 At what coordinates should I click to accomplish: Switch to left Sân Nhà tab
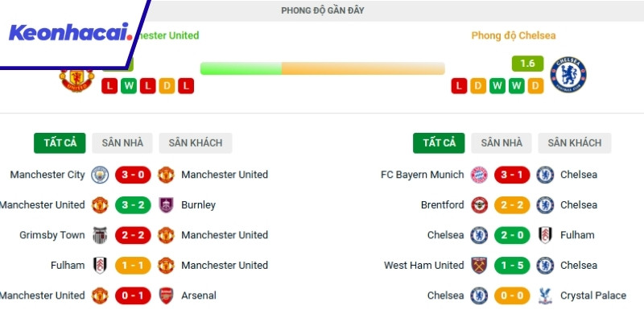tap(122, 143)
